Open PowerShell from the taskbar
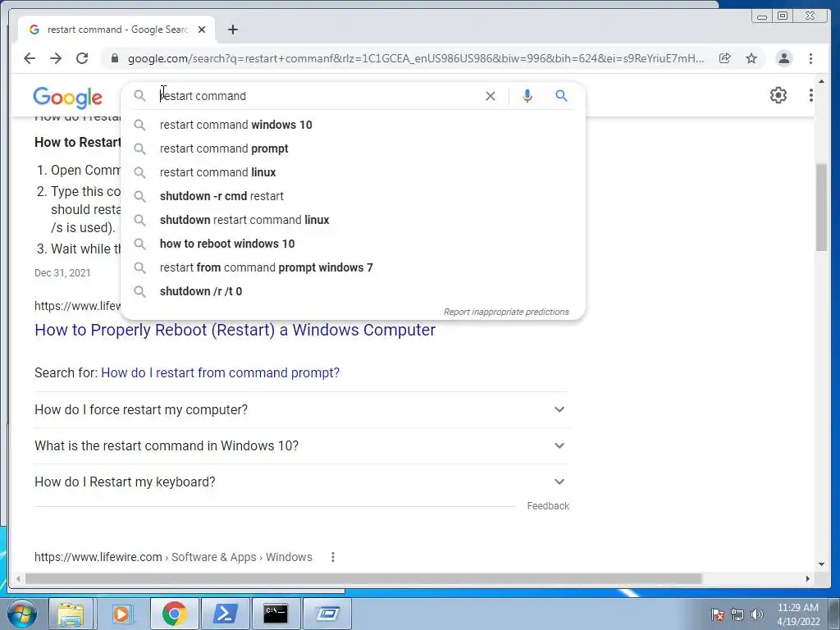 pyautogui.click(x=225, y=614)
